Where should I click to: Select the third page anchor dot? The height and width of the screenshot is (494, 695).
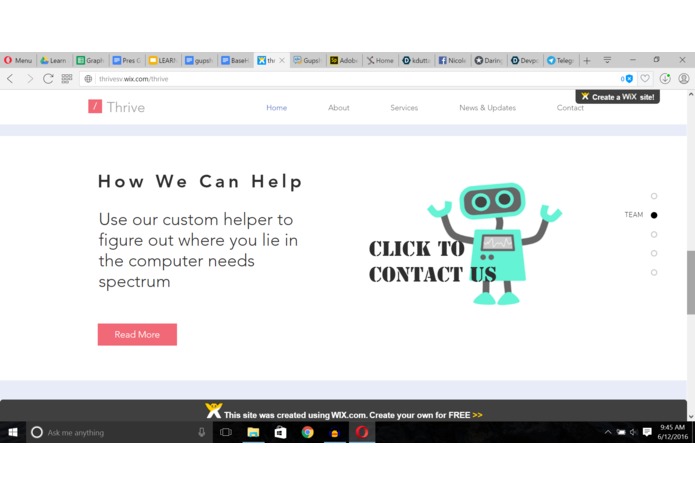pyautogui.click(x=654, y=234)
